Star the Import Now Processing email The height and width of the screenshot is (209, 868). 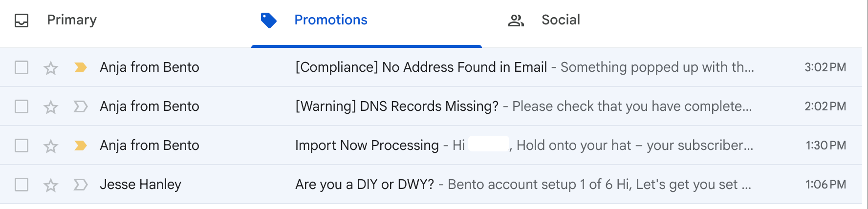pyautogui.click(x=51, y=146)
